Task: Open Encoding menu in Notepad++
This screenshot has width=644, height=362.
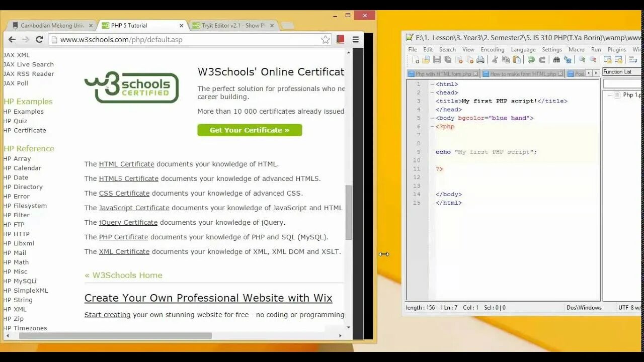Action: (493, 49)
